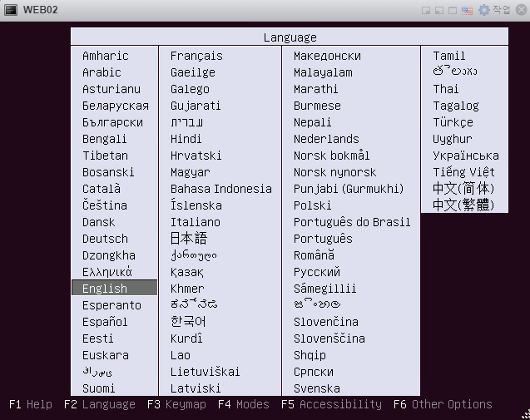
Task: Pick Slovenčina language
Action: (x=326, y=322)
